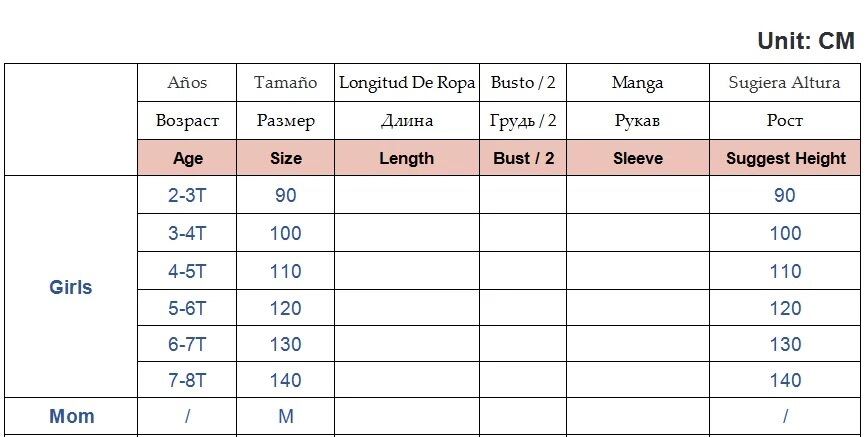
Task: Click the Longitud De Ropa header cell
Action: point(407,83)
